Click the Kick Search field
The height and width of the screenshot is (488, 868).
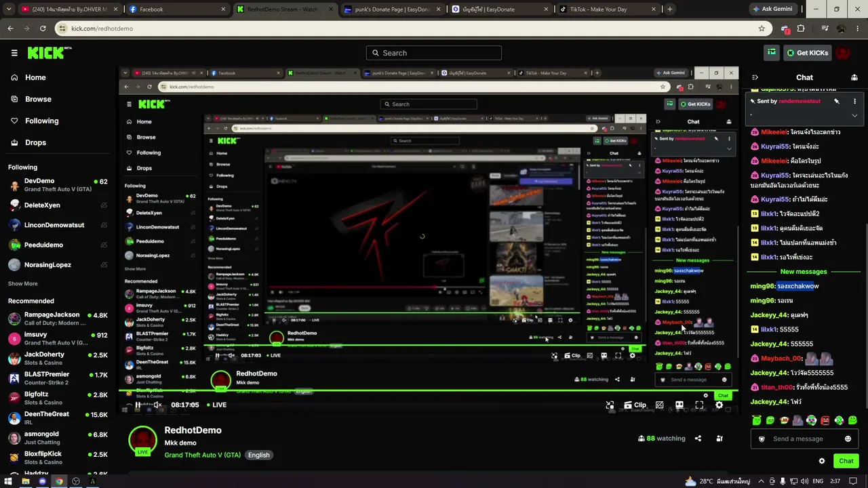[x=434, y=53]
